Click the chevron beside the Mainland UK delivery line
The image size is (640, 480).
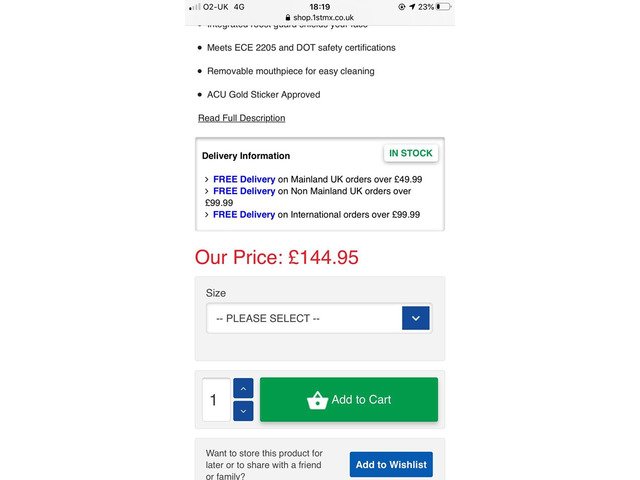point(206,179)
